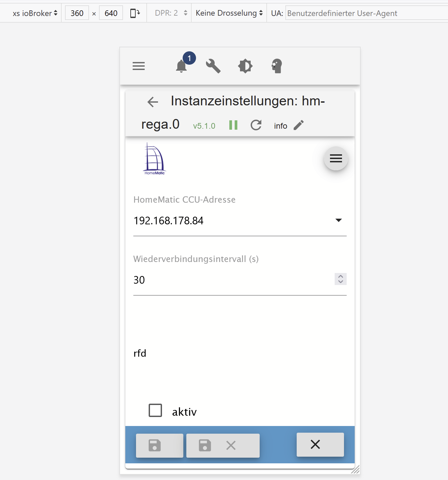Open the xs ioBroker device dropdown
The height and width of the screenshot is (480, 448).
35,13
